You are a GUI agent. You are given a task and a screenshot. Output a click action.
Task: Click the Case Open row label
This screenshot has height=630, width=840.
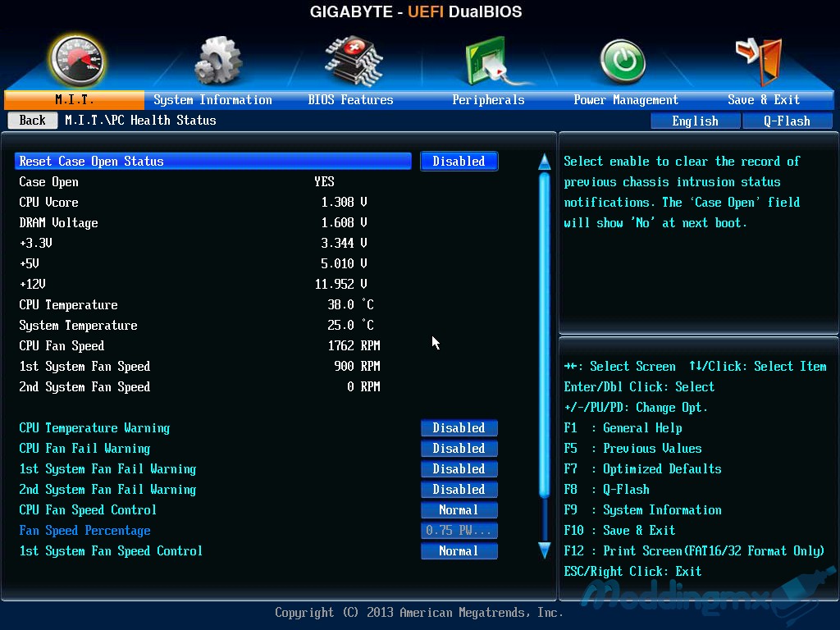click(48, 182)
